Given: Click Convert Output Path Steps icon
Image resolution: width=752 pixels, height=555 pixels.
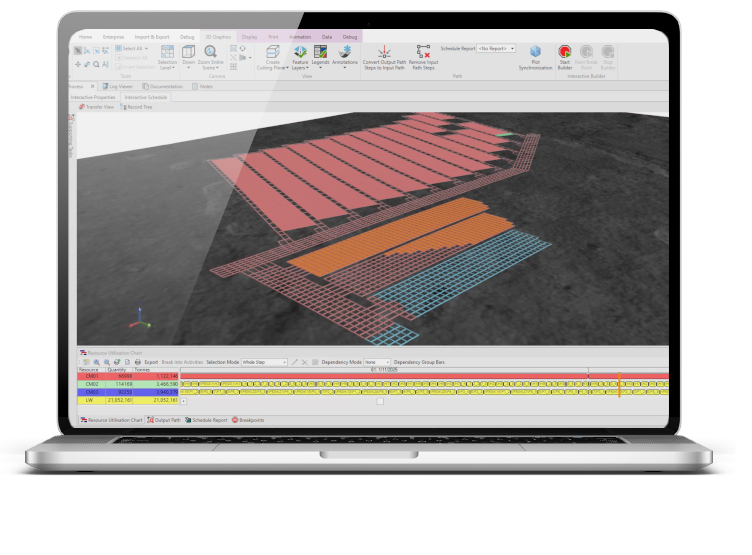Looking at the screenshot, I should (384, 51).
